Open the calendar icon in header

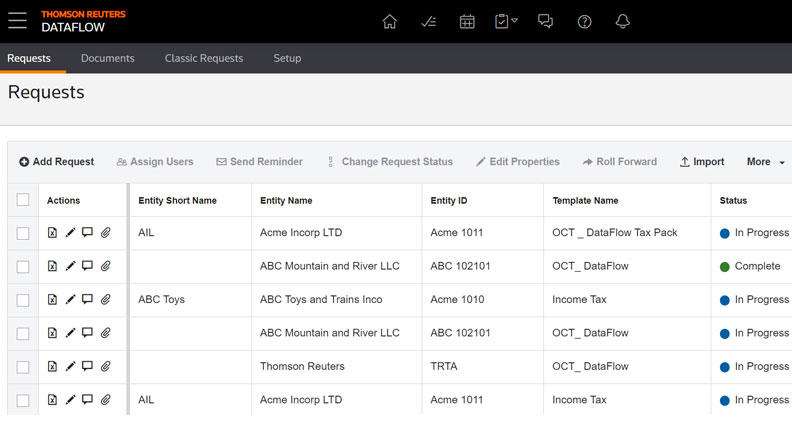(467, 22)
